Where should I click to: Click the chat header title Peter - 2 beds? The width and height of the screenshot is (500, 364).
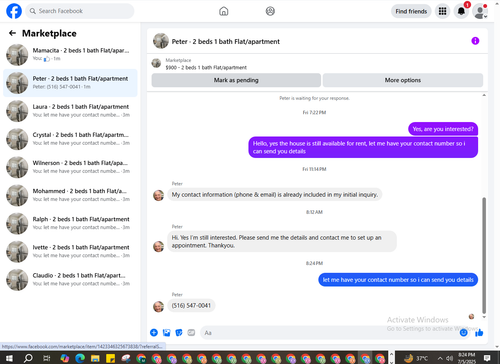(x=226, y=42)
